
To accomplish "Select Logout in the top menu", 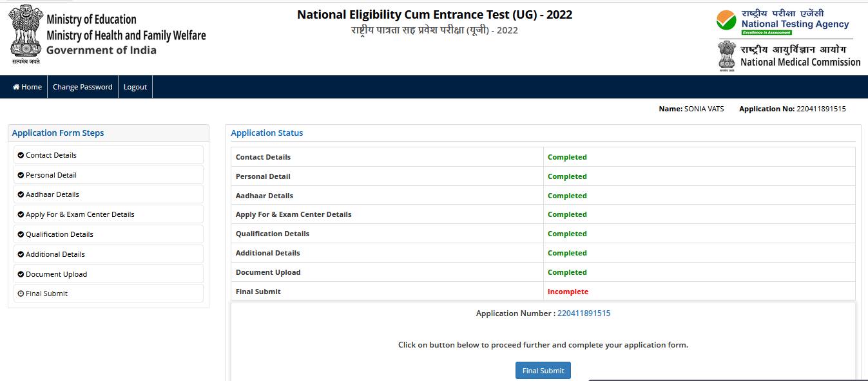I will point(135,87).
